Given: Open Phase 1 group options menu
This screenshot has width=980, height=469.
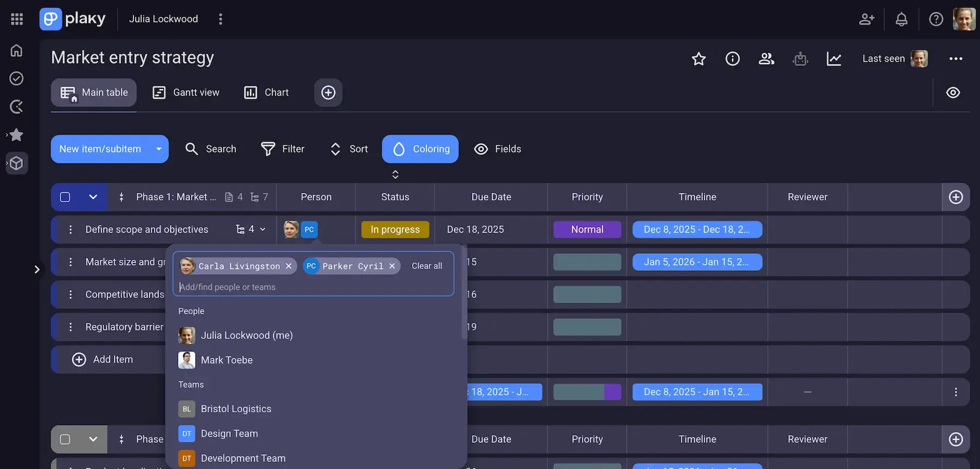Looking at the screenshot, I should click(x=121, y=197).
